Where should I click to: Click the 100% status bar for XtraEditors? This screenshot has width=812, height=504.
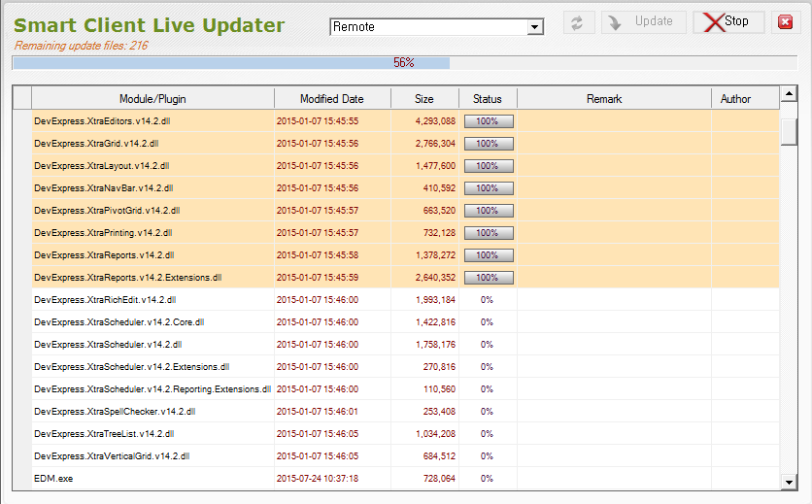489,121
